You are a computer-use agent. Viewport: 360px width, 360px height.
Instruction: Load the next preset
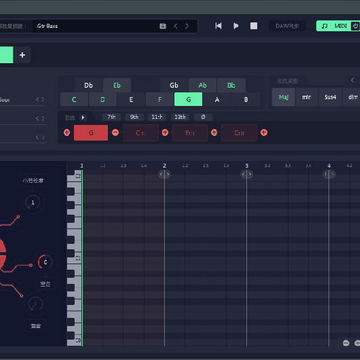[x=187, y=26]
